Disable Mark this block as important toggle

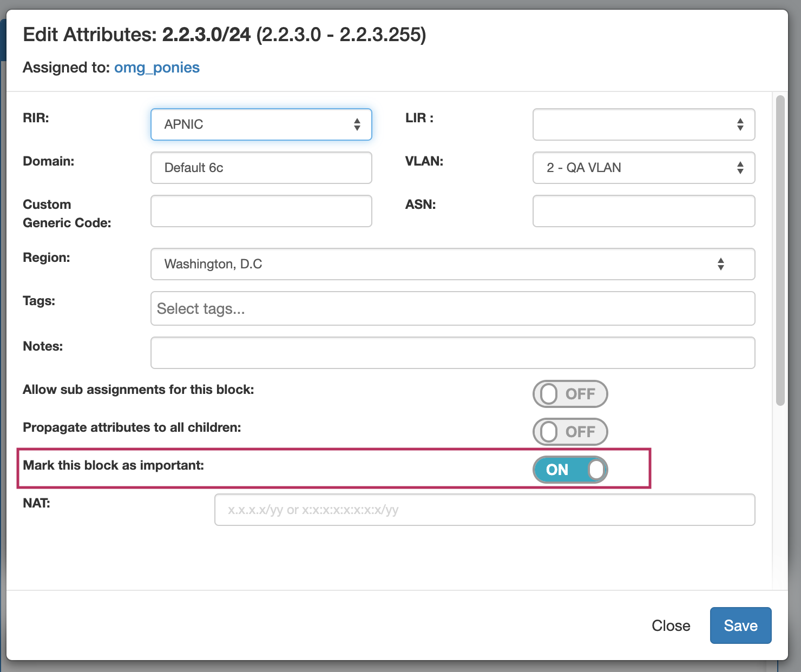tap(570, 470)
